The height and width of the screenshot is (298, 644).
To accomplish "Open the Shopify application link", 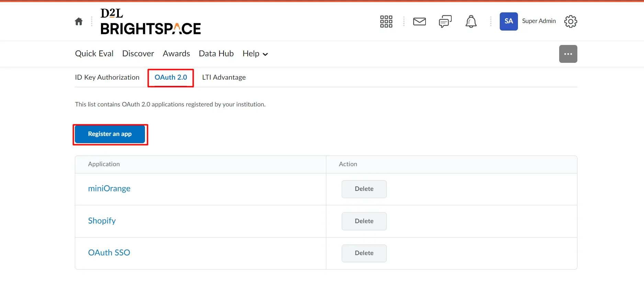I will point(102,221).
